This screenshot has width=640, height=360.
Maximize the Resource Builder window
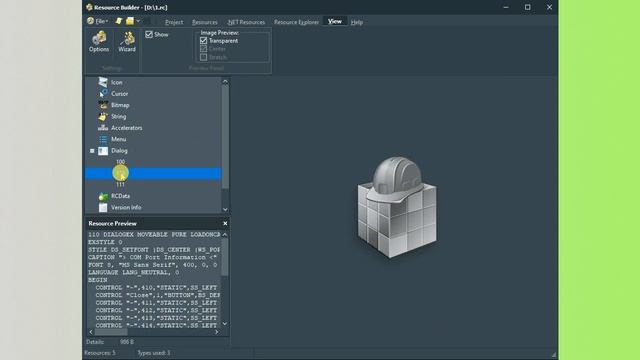click(x=528, y=7)
